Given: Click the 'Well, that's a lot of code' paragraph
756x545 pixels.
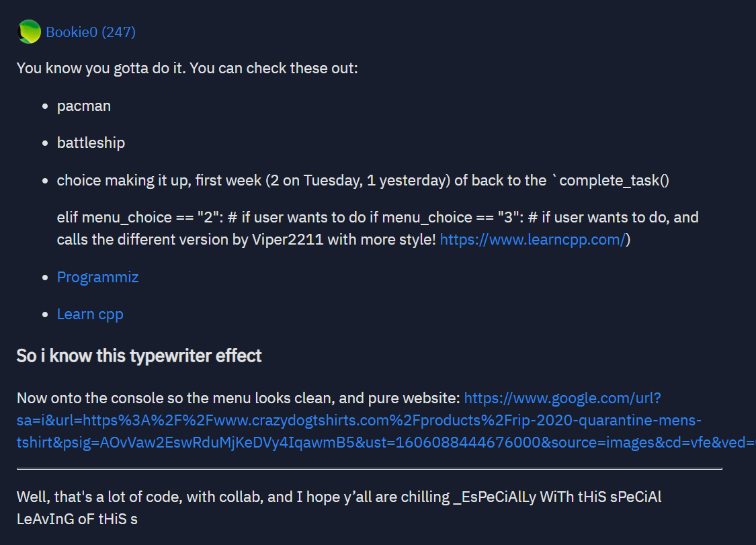Looking at the screenshot, I should 339,508.
